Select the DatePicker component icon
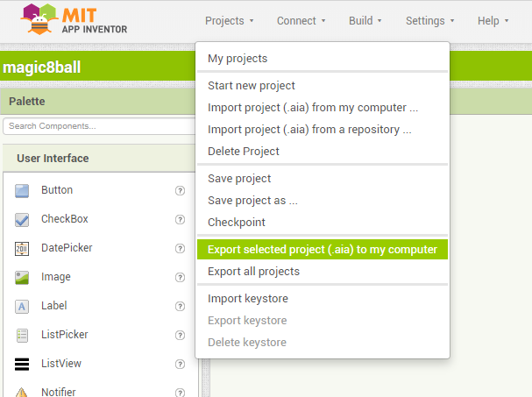This screenshot has width=532, height=397. [x=23, y=248]
